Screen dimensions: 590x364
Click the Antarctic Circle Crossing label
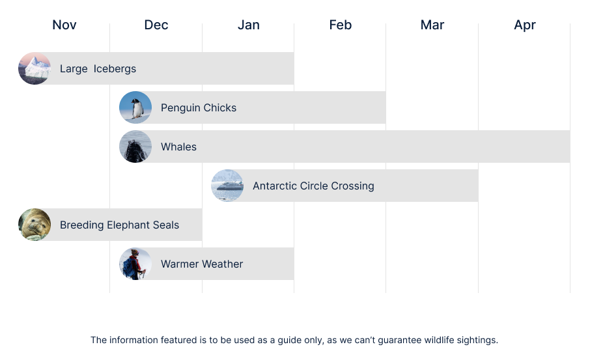(313, 186)
